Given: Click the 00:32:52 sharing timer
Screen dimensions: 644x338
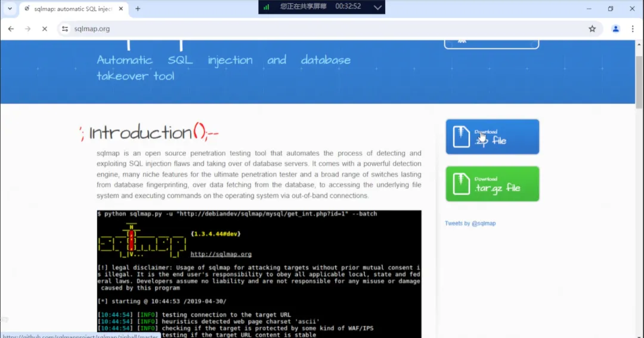Looking at the screenshot, I should point(348,7).
